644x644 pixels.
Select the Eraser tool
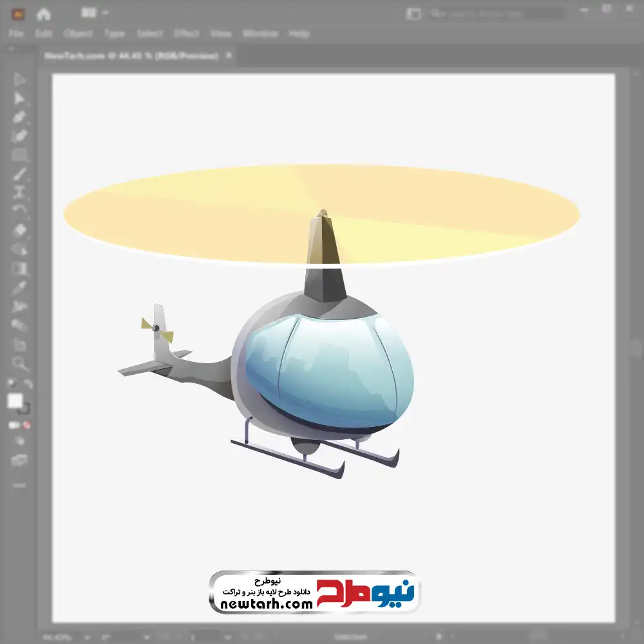click(19, 230)
